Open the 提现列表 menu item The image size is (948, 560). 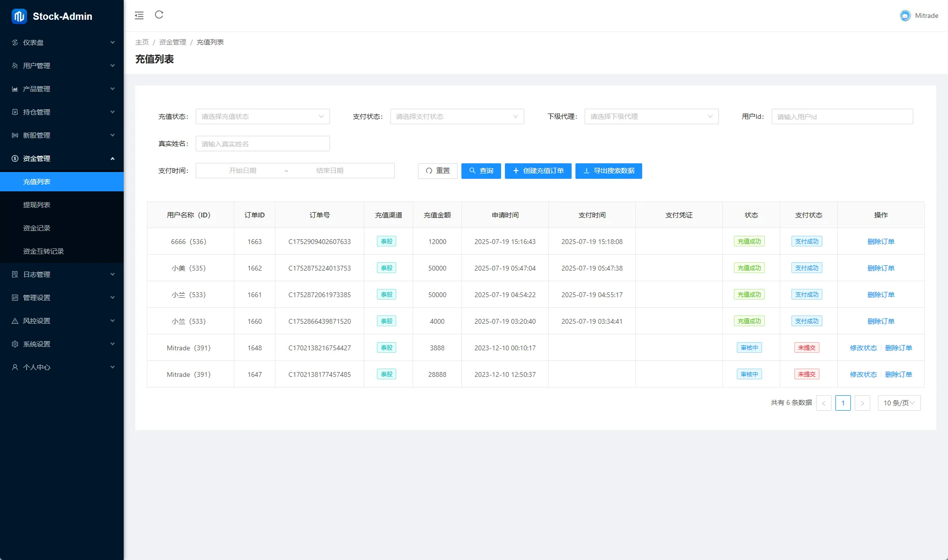37,205
